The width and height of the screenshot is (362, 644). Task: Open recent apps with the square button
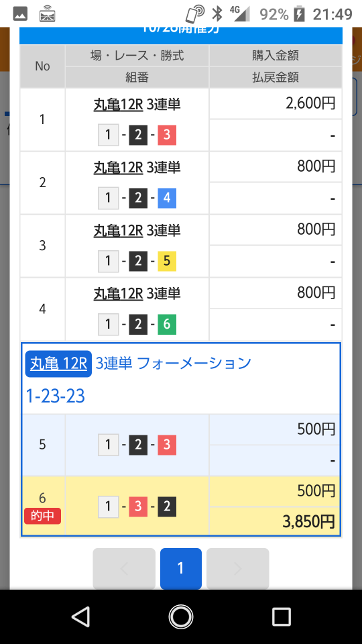282,616
